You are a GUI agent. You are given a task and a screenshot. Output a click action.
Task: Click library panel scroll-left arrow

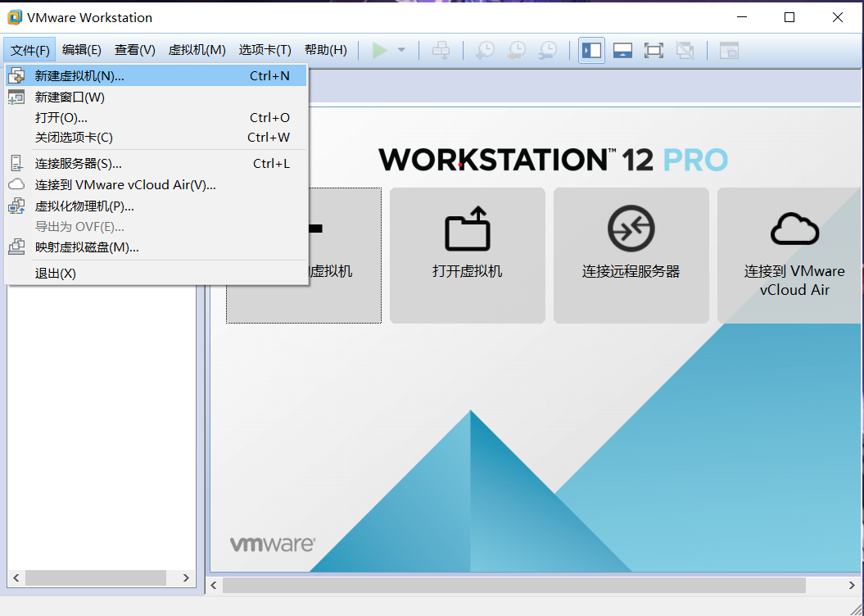coord(16,577)
